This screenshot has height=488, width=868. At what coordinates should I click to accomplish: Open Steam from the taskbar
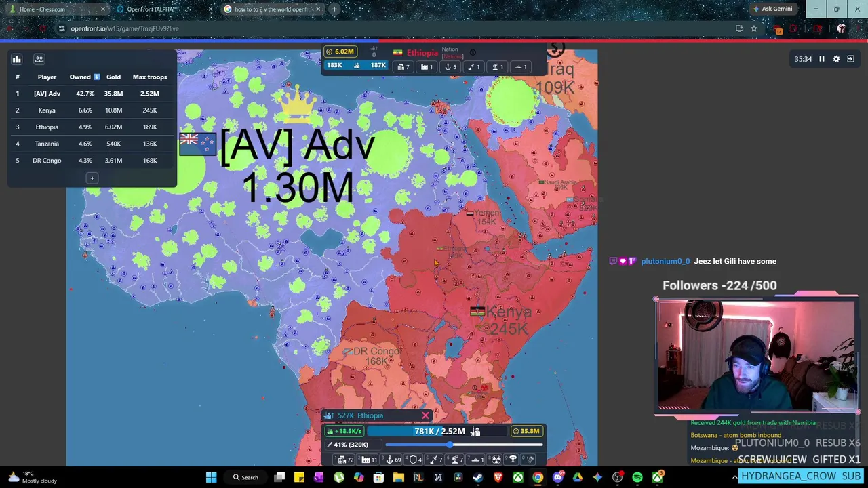click(478, 477)
